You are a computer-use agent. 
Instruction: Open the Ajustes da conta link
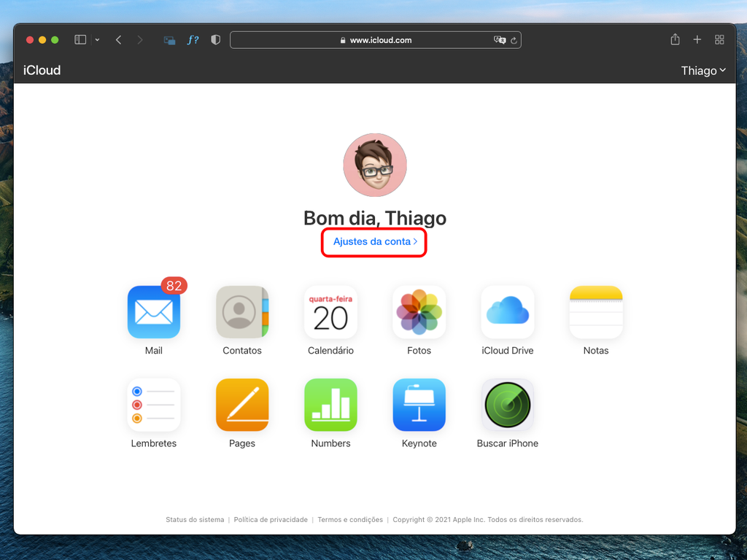pyautogui.click(x=375, y=241)
